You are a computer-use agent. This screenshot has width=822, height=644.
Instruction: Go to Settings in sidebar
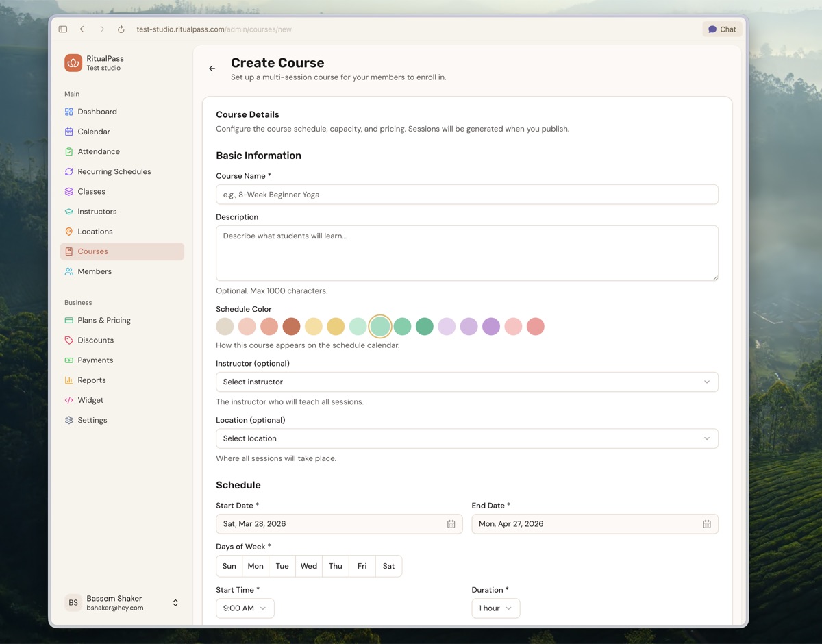coord(122,420)
